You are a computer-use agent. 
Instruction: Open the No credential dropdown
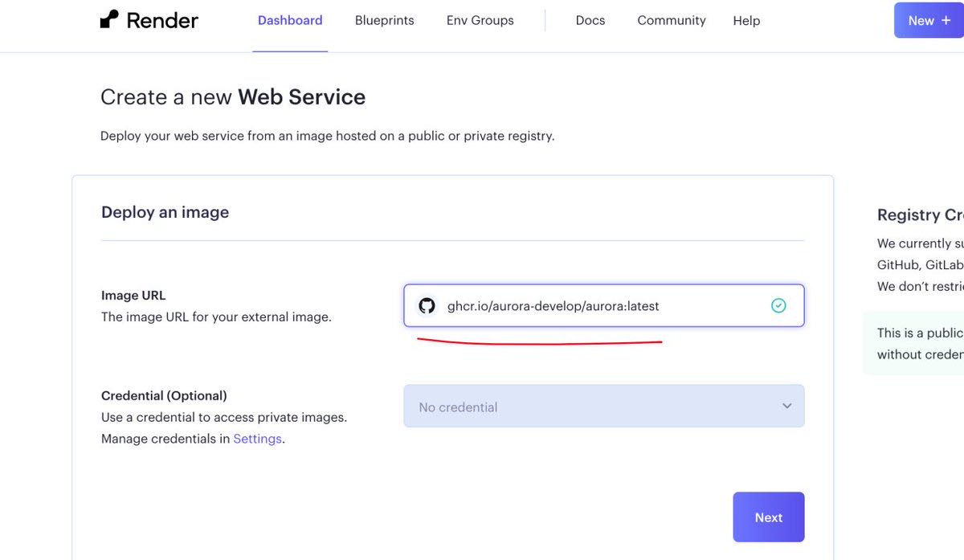pyautogui.click(x=594, y=407)
